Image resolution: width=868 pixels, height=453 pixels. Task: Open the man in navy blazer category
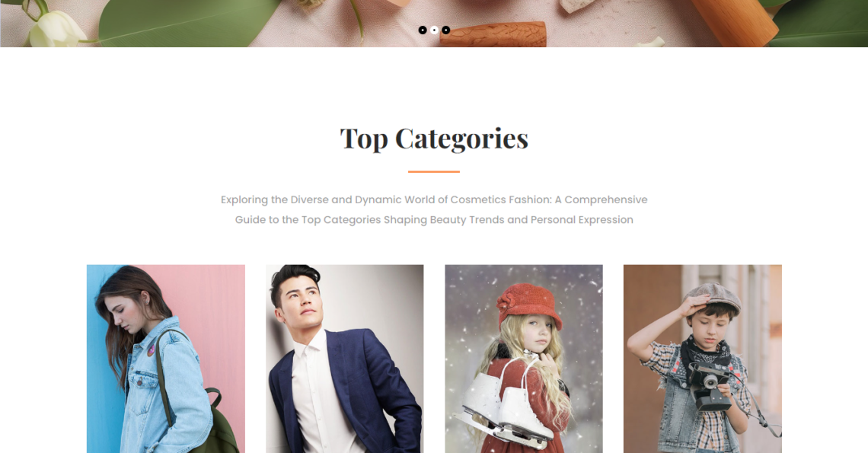[x=344, y=359]
